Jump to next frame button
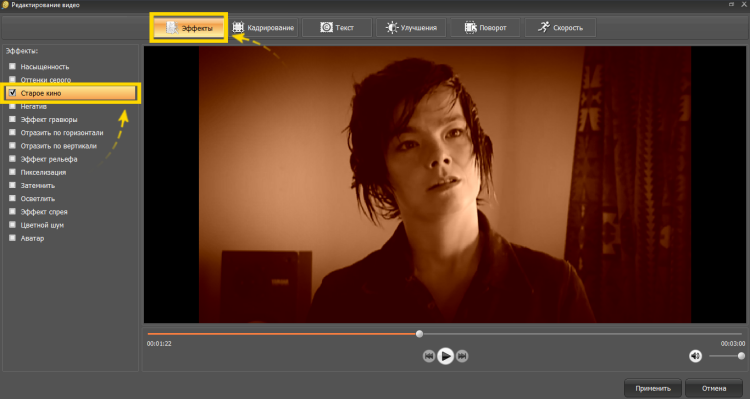This screenshot has width=750, height=399. click(462, 356)
